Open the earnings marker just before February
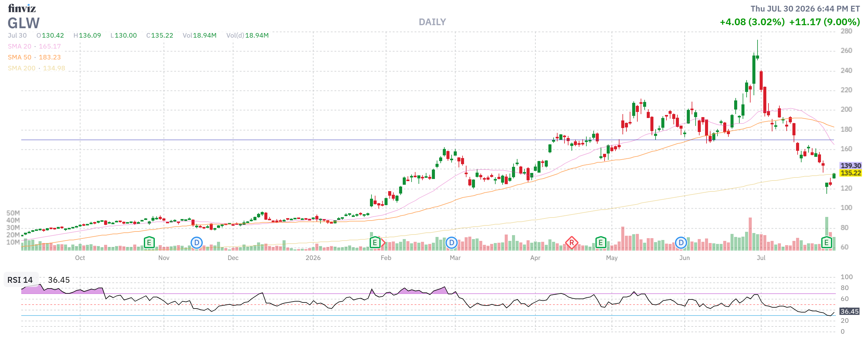The image size is (868, 341). coord(375,242)
